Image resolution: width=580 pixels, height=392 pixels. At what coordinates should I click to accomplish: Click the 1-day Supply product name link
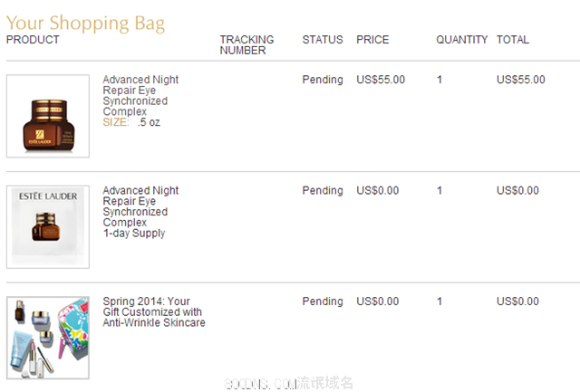pyautogui.click(x=140, y=212)
